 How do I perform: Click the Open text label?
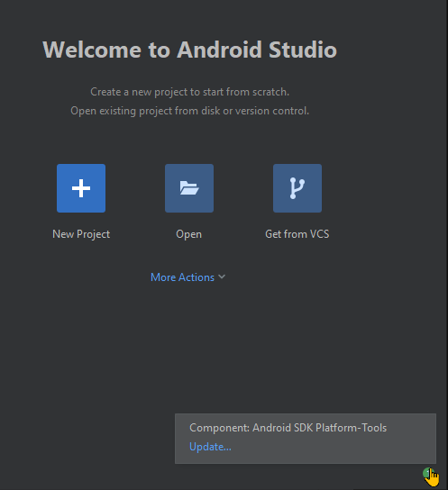(x=188, y=234)
